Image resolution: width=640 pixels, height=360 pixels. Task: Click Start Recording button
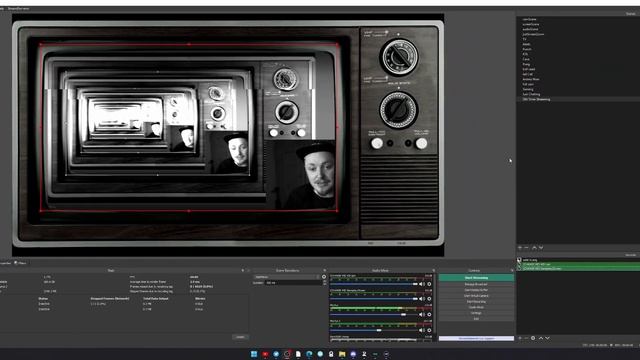pyautogui.click(x=476, y=302)
